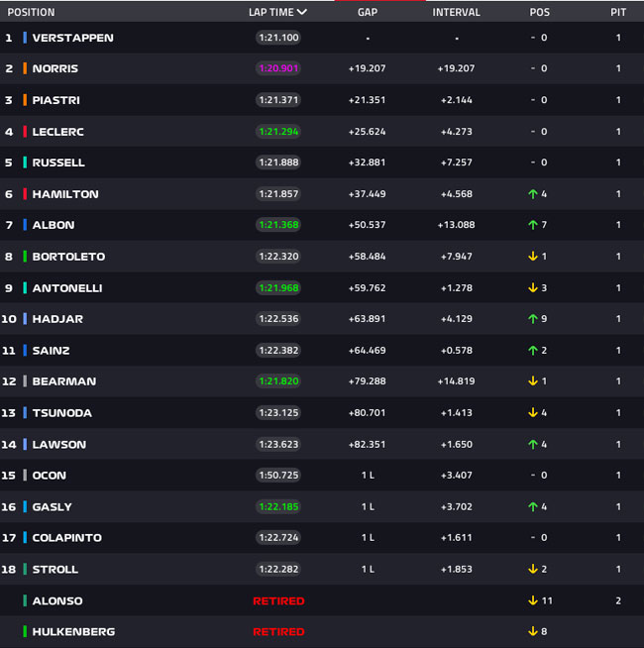
Task: Click the green up arrow in Hamilton's row
Action: [x=533, y=194]
